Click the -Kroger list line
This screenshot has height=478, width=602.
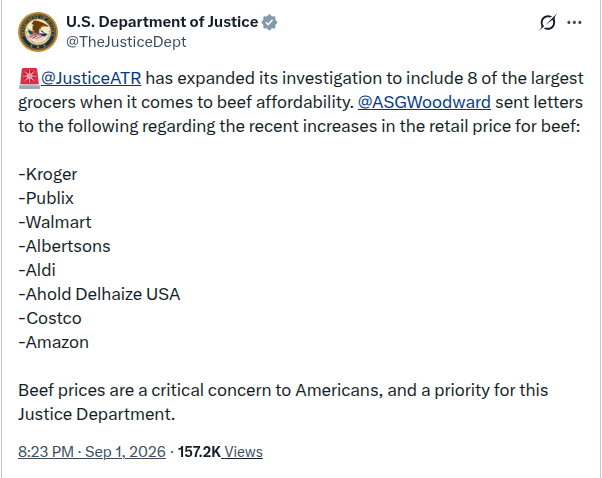(48, 175)
